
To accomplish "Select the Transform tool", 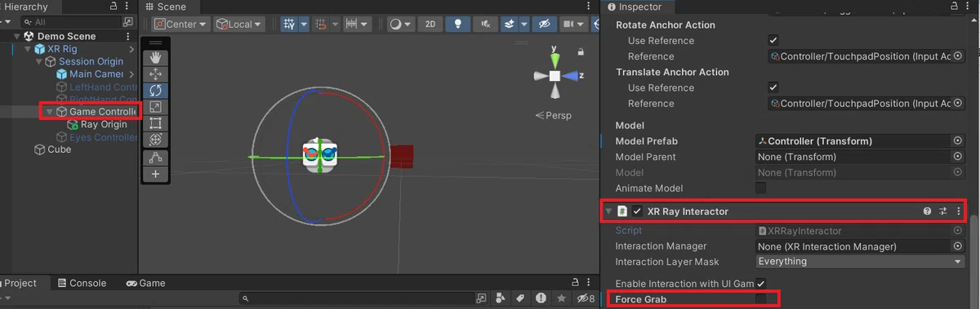I will tap(155, 140).
